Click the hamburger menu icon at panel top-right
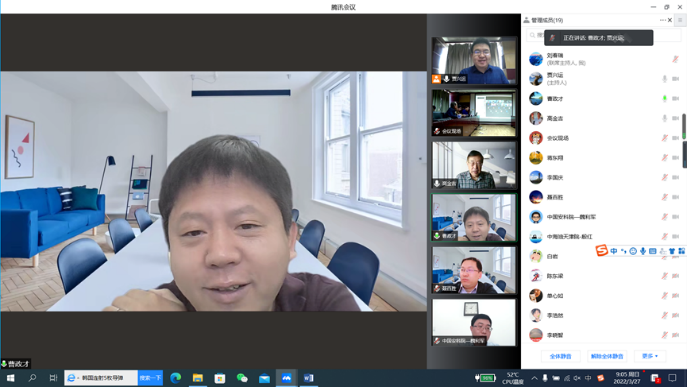Viewport: 687px width, 387px height. click(680, 20)
